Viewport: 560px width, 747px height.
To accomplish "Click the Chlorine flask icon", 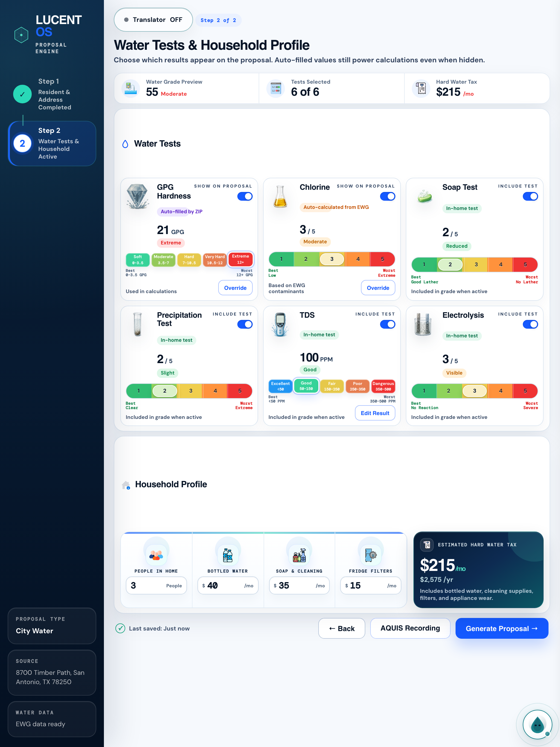I will click(x=280, y=197).
